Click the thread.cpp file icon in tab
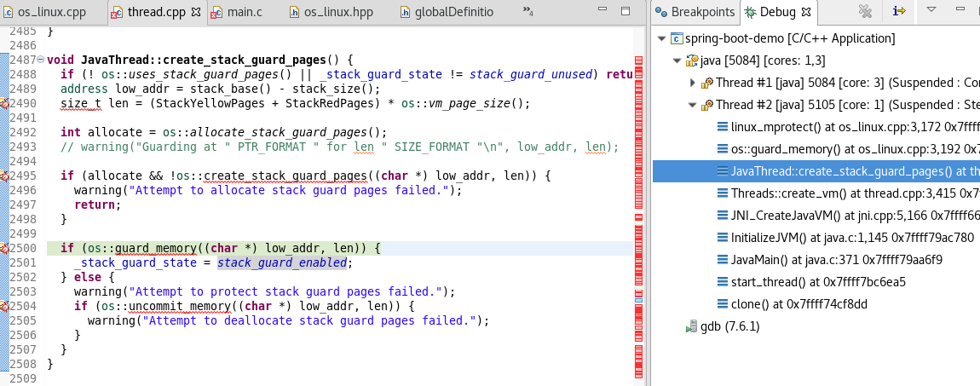The height and width of the screenshot is (386, 980). 116,13
